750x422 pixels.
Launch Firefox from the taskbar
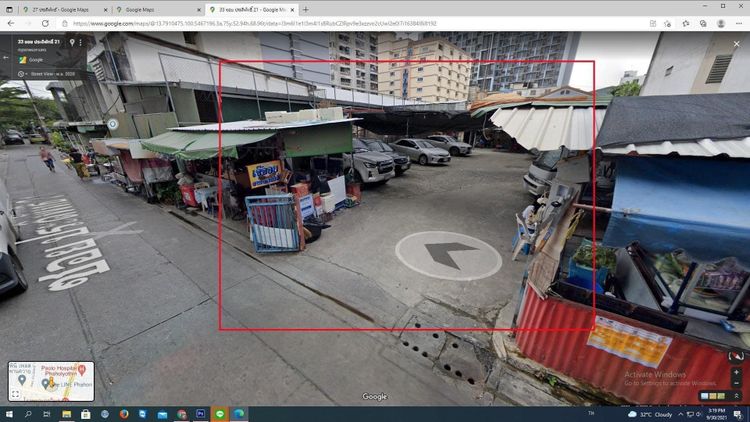124,414
